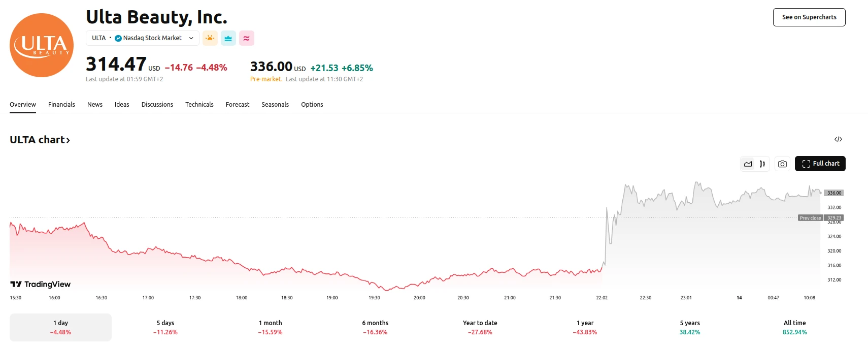Switch to the Overview tab
The height and width of the screenshot is (345, 868).
coord(23,105)
